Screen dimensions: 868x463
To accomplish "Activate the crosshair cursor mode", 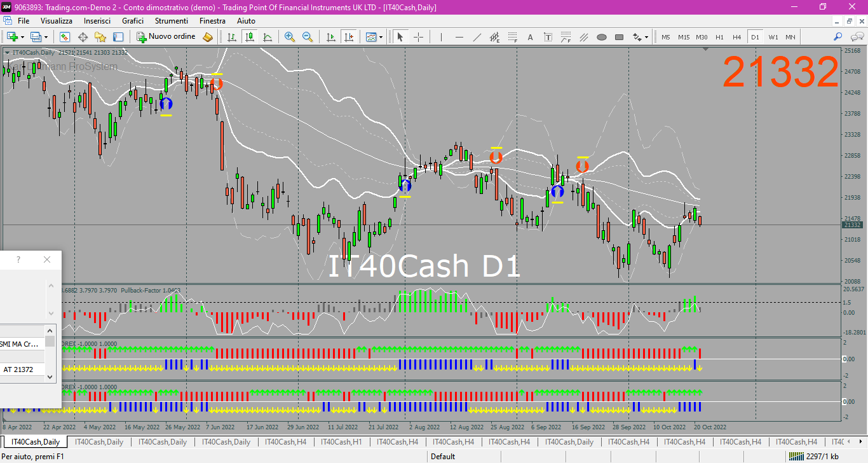I will point(418,37).
